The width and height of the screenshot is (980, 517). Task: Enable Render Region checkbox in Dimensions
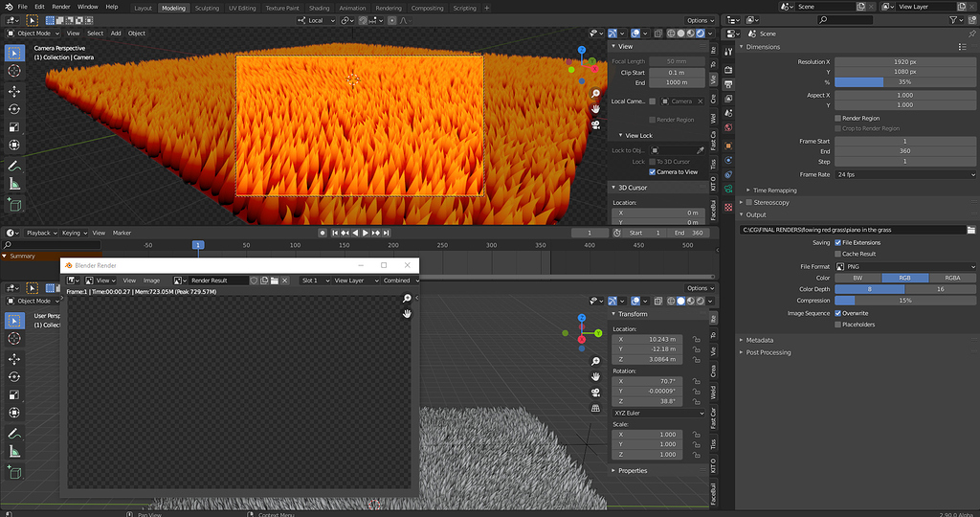pyautogui.click(x=838, y=118)
